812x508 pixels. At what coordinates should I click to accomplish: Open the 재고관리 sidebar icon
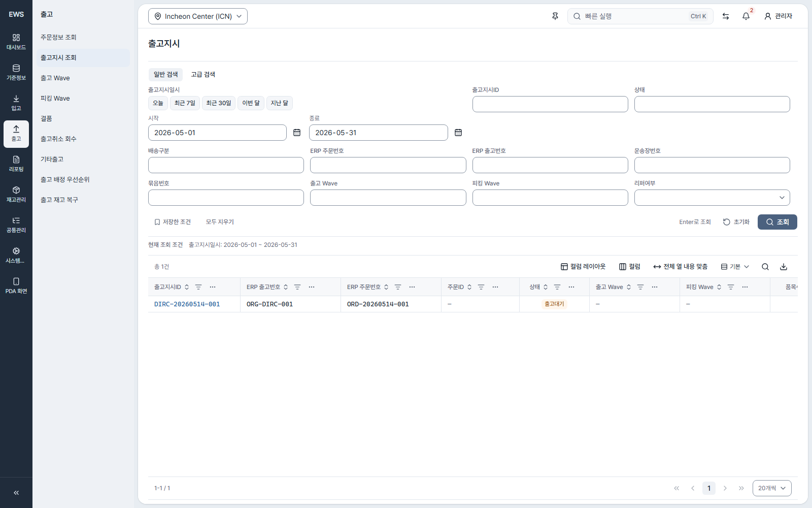16,195
